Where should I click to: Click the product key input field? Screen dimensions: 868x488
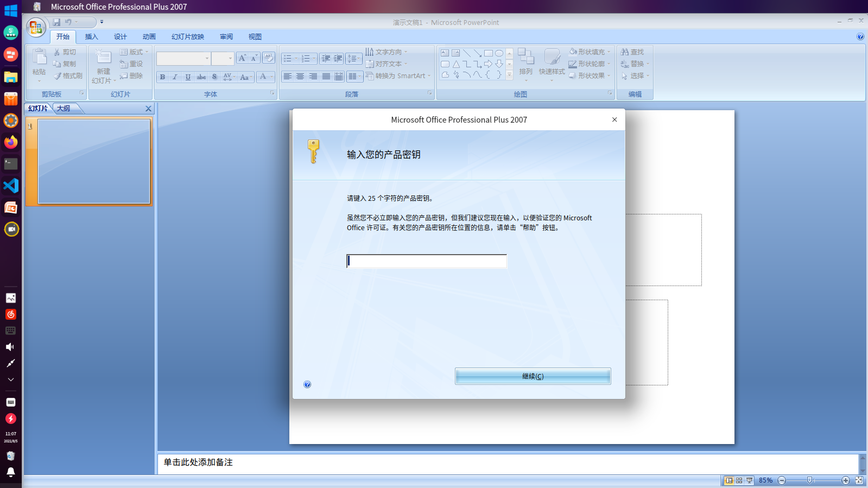[x=427, y=261]
